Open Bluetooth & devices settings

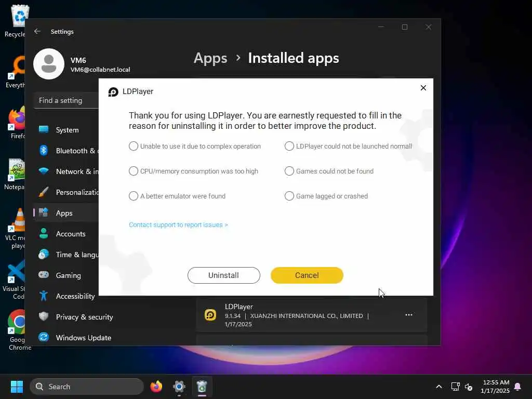point(66,151)
